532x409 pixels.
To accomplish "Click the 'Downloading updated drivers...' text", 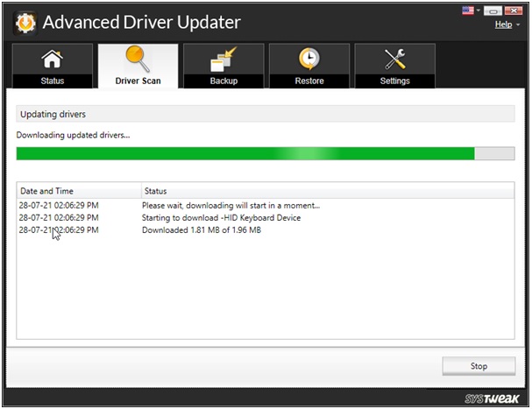I will pyautogui.click(x=73, y=135).
